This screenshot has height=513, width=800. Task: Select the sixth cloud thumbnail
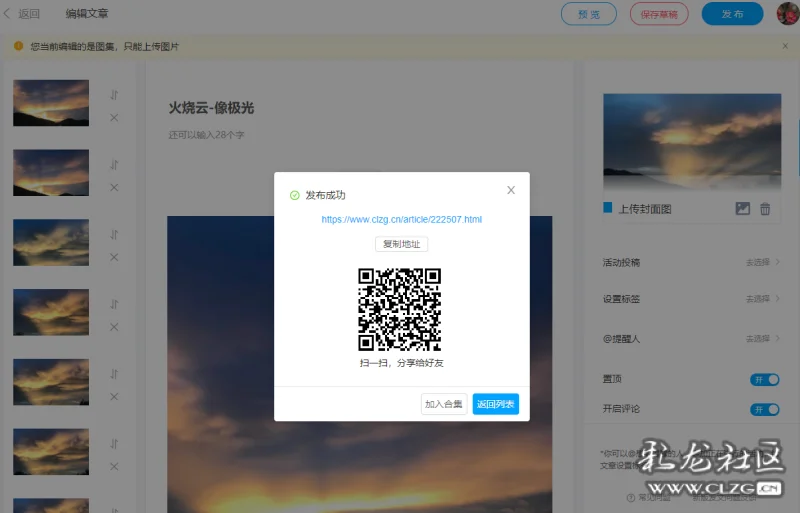pyautogui.click(x=51, y=452)
